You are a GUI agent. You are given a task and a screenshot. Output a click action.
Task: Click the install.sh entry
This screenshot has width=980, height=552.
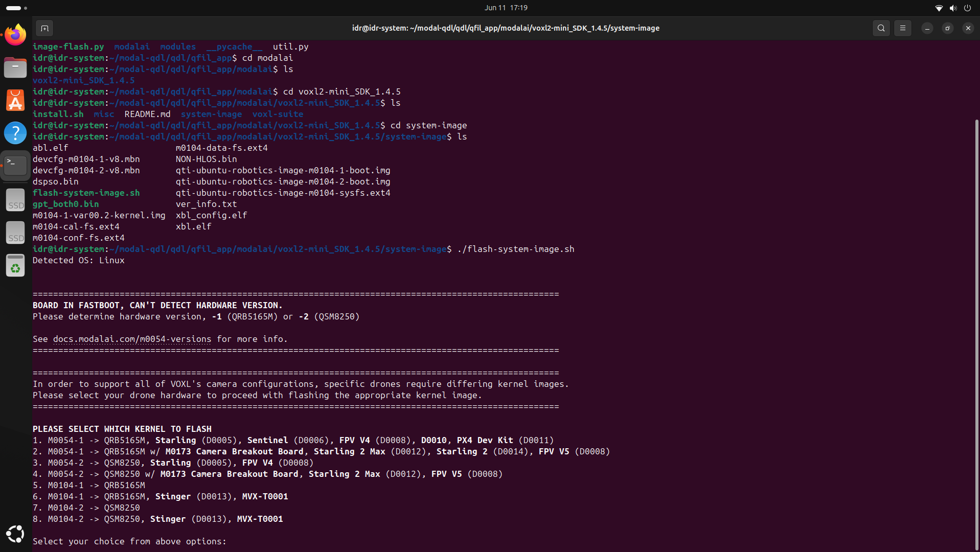point(58,114)
